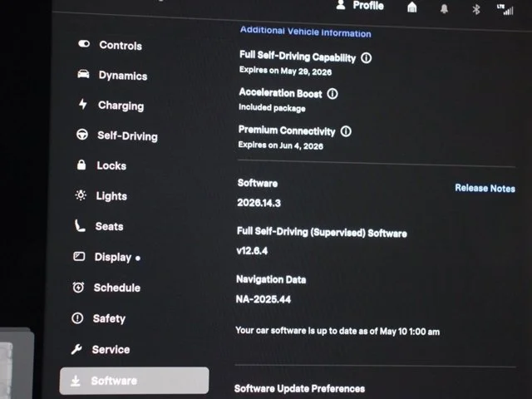Tap 'Expires on Jun 4, 2026' text
The image size is (532, 399).
point(281,145)
